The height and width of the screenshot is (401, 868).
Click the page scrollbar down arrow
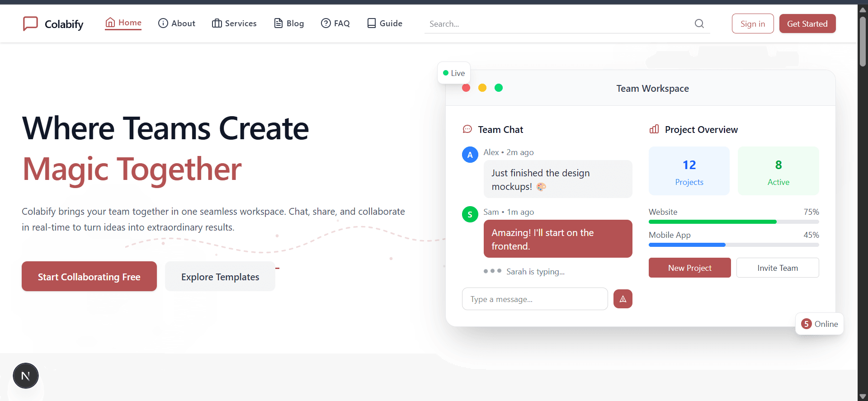point(863,396)
